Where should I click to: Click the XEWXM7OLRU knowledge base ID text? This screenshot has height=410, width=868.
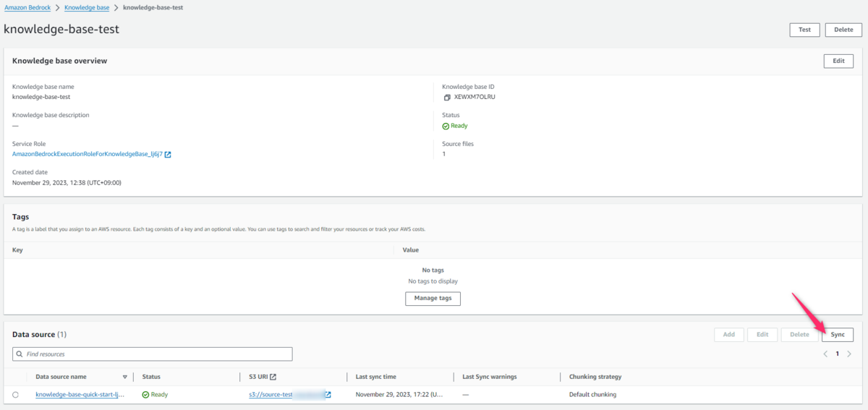point(475,97)
